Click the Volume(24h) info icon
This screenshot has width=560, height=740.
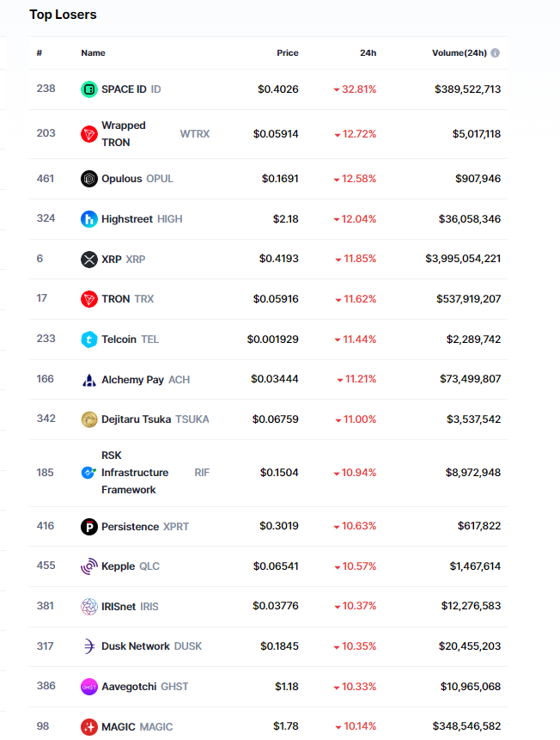(496, 53)
